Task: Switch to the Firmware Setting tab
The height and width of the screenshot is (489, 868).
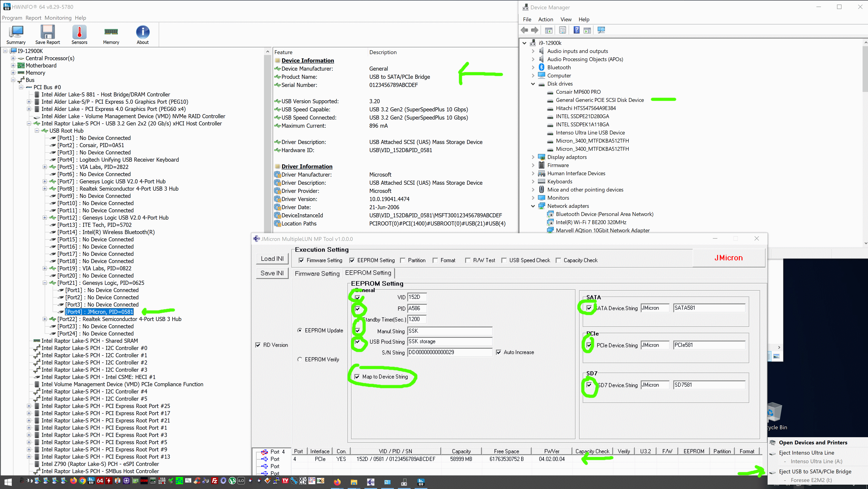Action: tap(317, 273)
